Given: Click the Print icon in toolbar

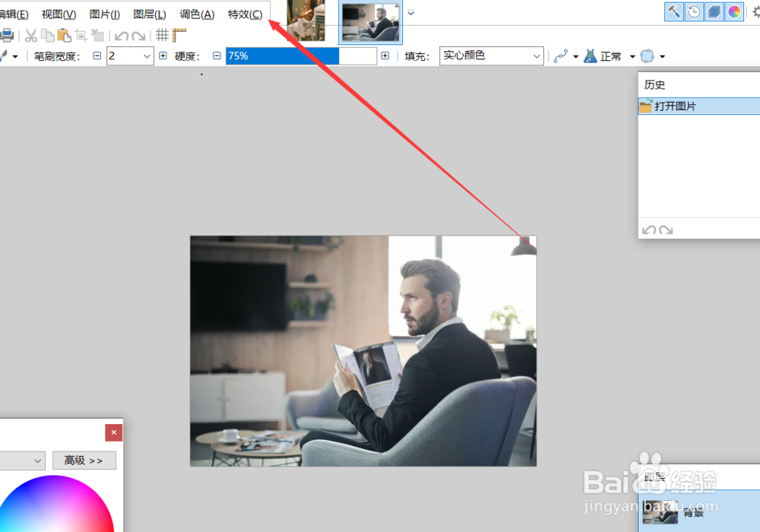Looking at the screenshot, I should pyautogui.click(x=7, y=36).
